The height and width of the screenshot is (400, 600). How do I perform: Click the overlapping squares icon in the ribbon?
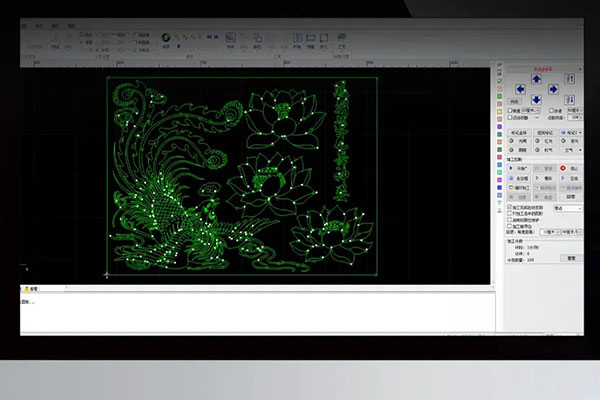tap(257, 38)
